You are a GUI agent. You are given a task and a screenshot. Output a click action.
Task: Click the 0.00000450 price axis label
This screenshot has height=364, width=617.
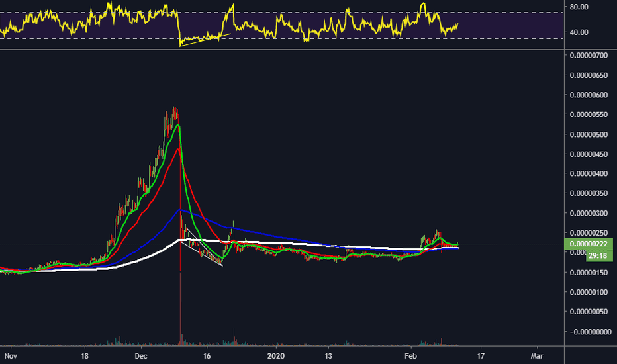tap(589, 154)
